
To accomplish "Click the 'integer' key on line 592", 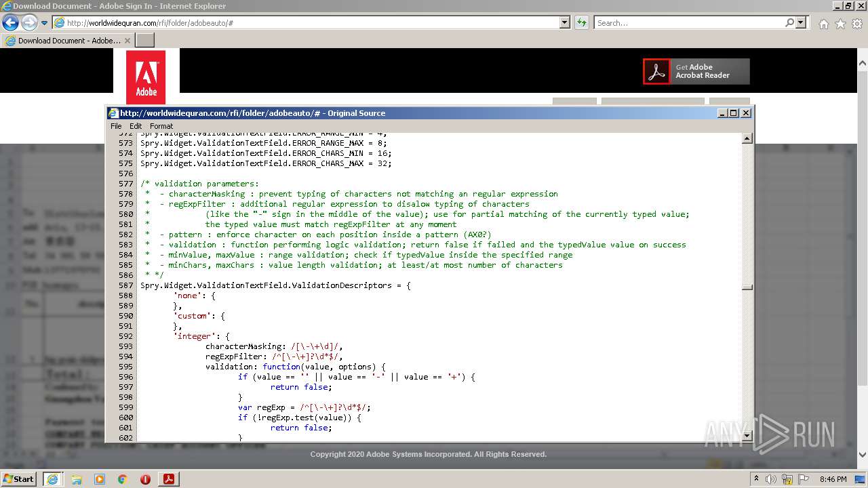I will point(195,336).
